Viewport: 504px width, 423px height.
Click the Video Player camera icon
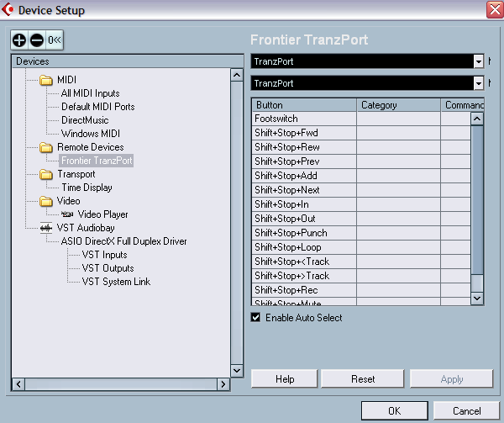[67, 214]
